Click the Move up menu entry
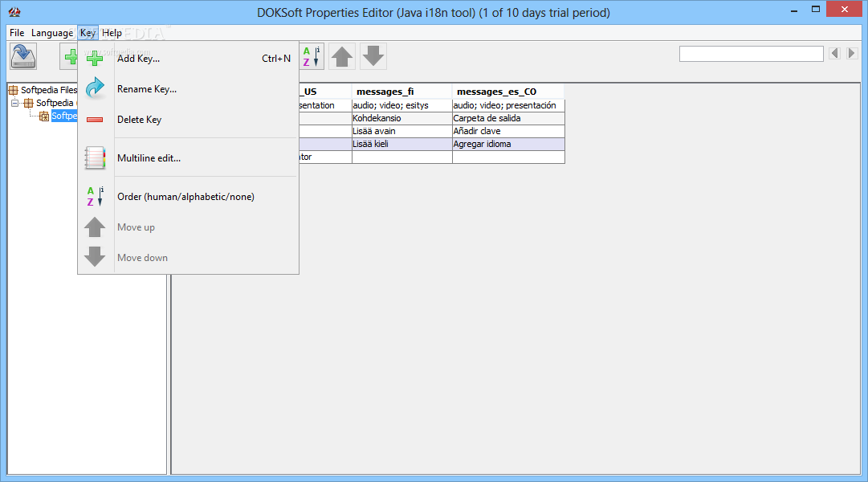Image resolution: width=868 pixels, height=482 pixels. 188,227
